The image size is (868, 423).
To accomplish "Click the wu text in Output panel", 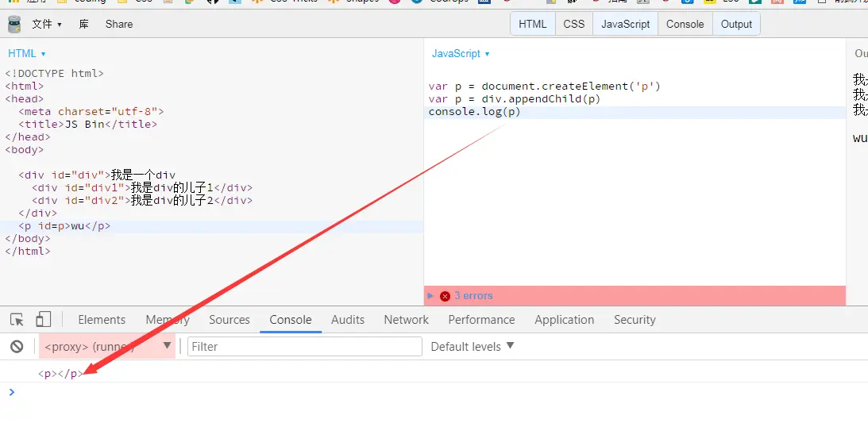I will click(860, 137).
